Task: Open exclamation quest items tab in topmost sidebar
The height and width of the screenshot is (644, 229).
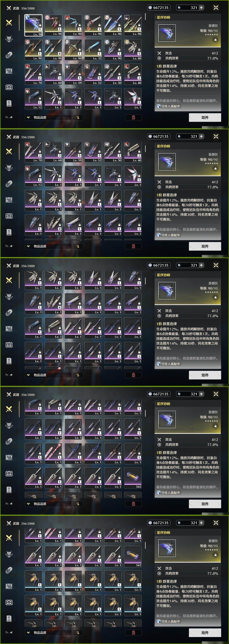Action: pos(9,103)
